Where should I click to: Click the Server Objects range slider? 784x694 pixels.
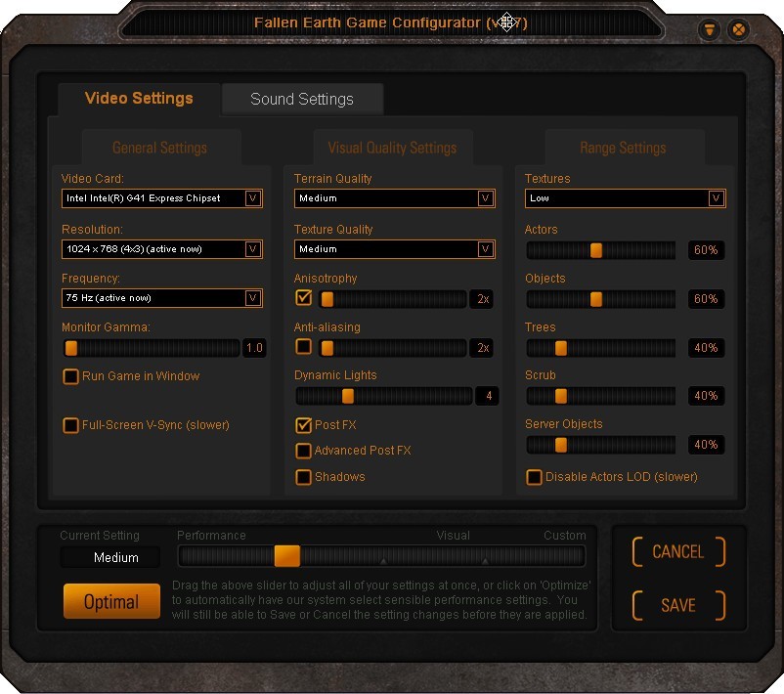601,445
